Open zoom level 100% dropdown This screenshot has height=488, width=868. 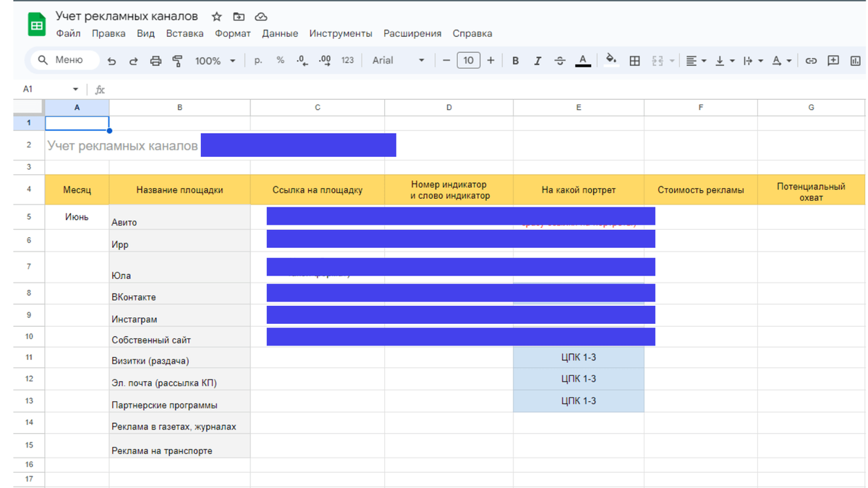coord(215,61)
